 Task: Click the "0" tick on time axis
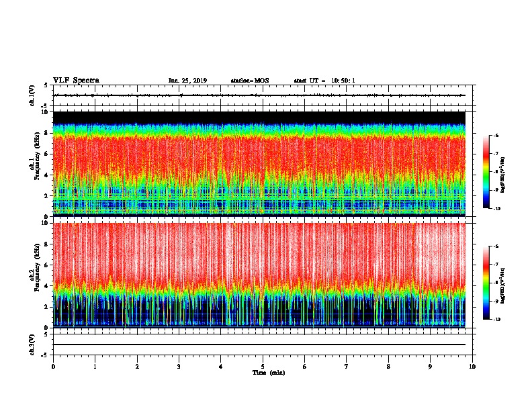(x=53, y=367)
